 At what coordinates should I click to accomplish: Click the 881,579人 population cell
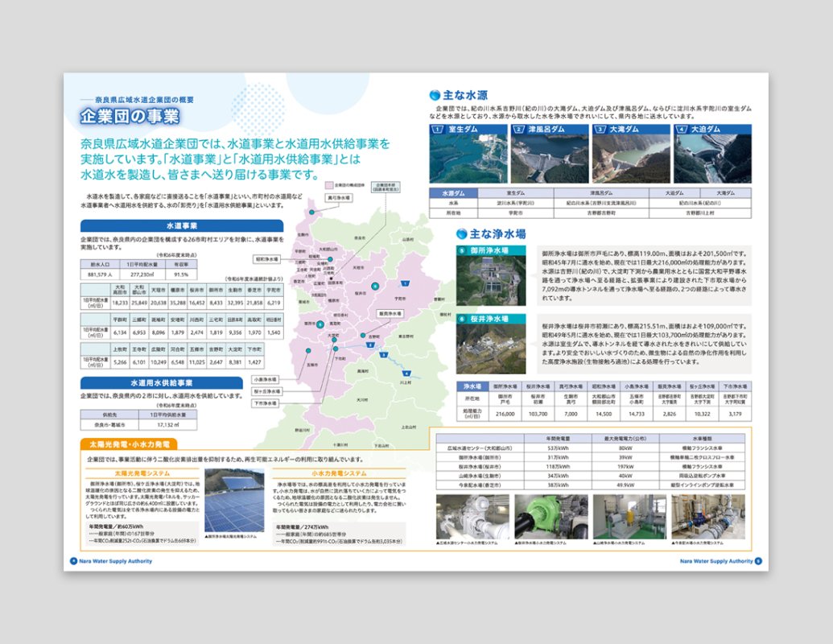point(99,275)
